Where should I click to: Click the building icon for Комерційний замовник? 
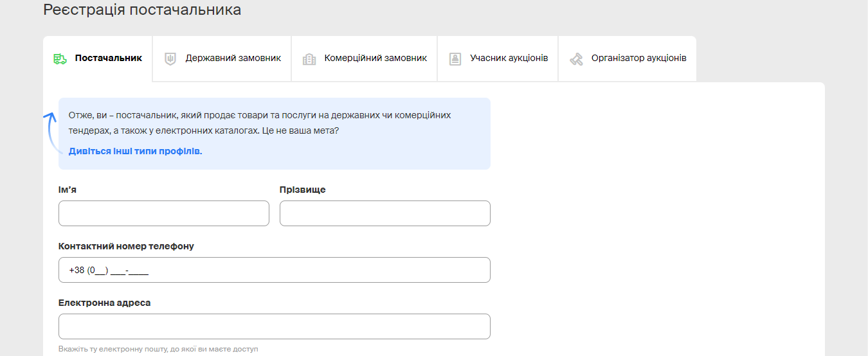tap(309, 58)
